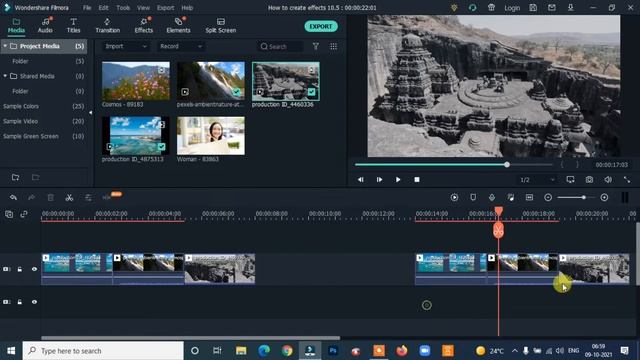Image resolution: width=640 pixels, height=360 pixels.
Task: Open the Elements tab
Action: (178, 25)
